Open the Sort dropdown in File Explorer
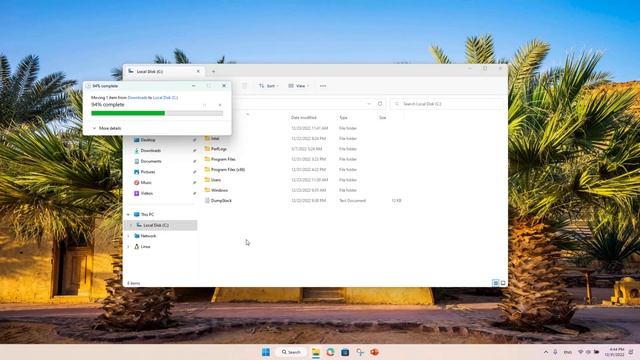Image resolution: width=640 pixels, height=360 pixels. click(269, 86)
